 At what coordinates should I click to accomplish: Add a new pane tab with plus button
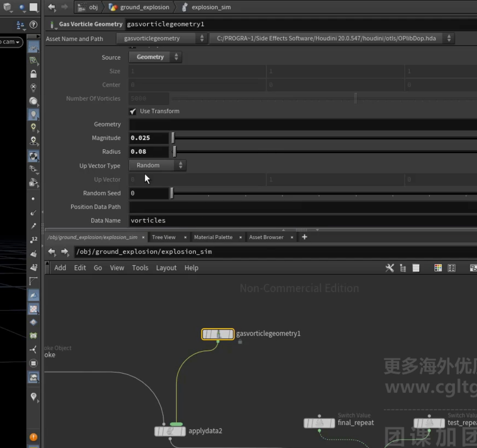point(305,237)
